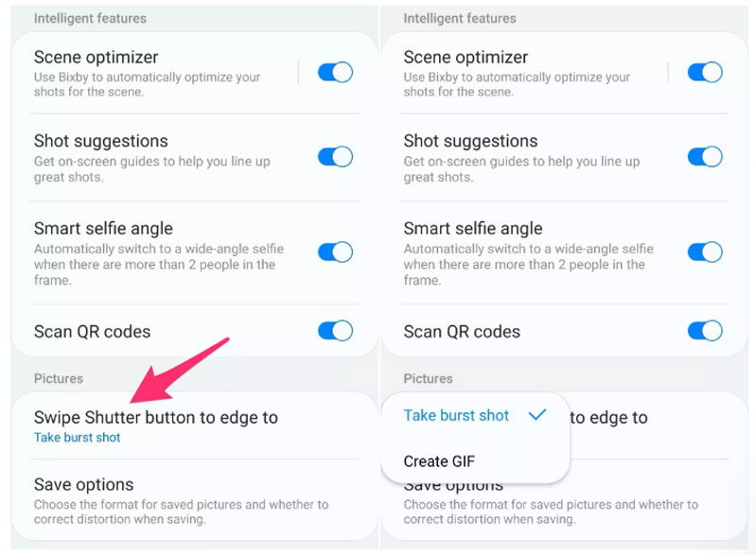The width and height of the screenshot is (756, 555).
Task: Click Smart selfie angle label in right screenshot
Action: (473, 229)
